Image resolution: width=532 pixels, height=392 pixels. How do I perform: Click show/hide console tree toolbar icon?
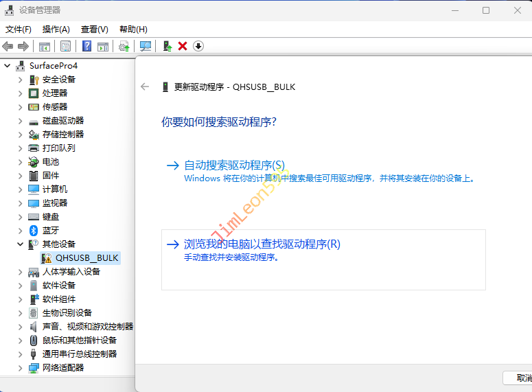pyautogui.click(x=44, y=46)
